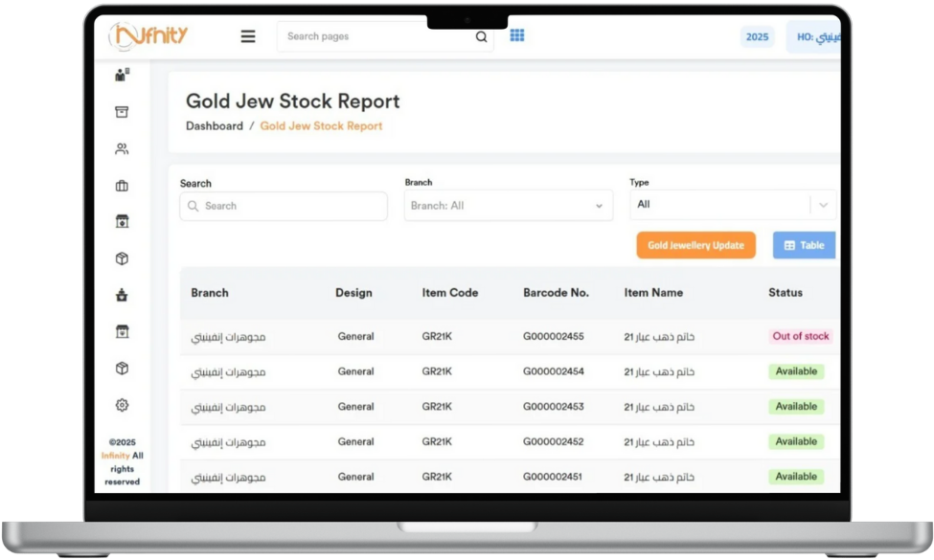Select the briefcase icon in sidebar

click(122, 186)
